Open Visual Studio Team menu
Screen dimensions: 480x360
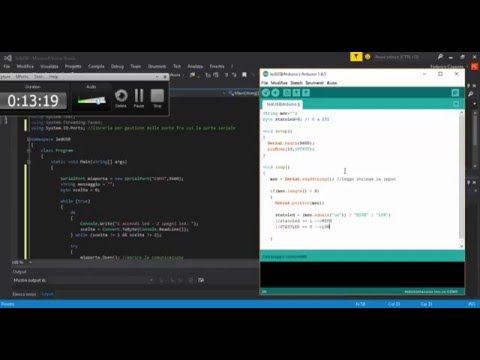click(136, 66)
